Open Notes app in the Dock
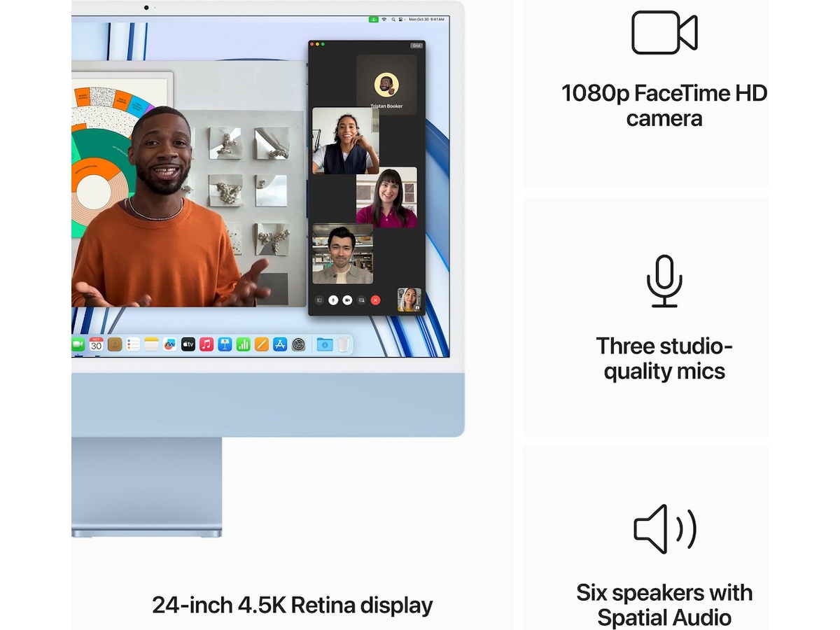The width and height of the screenshot is (840, 630). pos(151,344)
